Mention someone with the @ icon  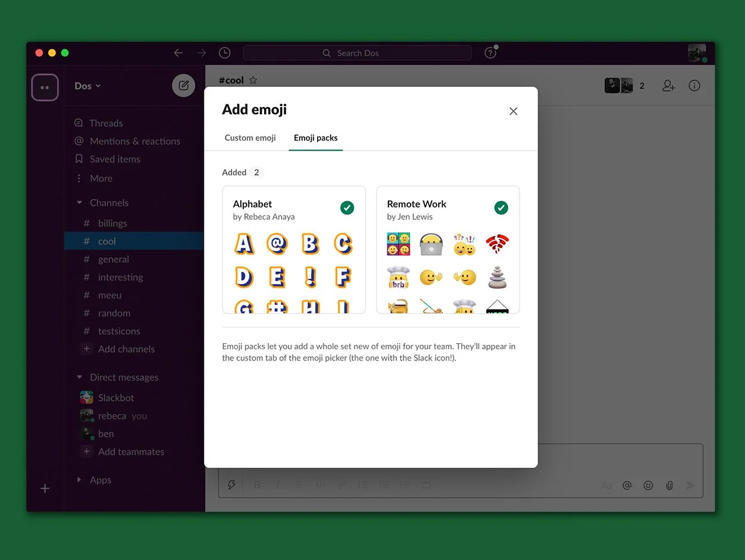pyautogui.click(x=627, y=486)
